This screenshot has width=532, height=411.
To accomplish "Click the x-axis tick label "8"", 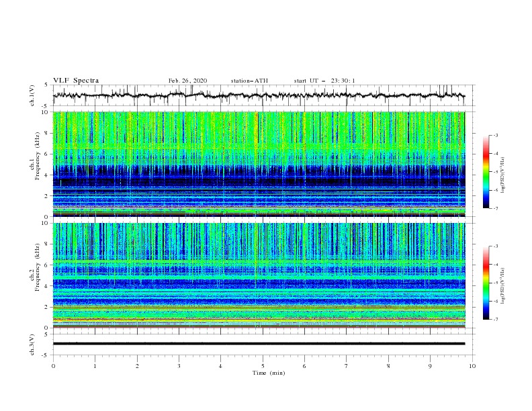I will pos(388,366).
